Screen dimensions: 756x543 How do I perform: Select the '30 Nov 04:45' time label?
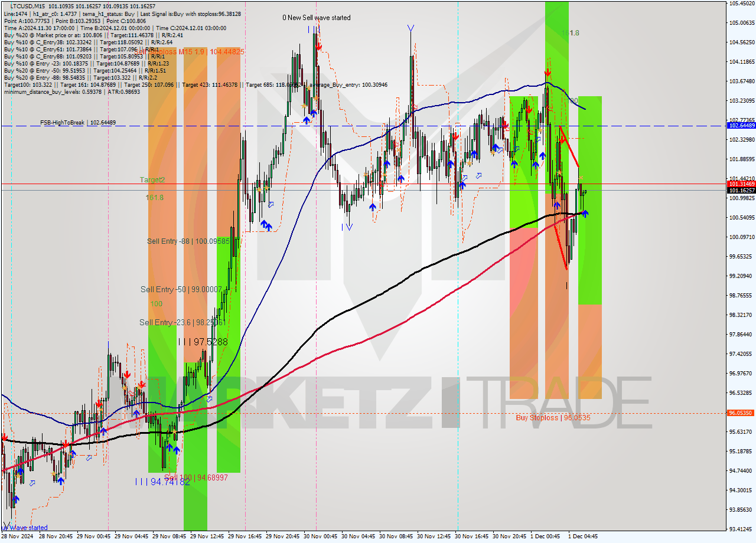coord(359,537)
